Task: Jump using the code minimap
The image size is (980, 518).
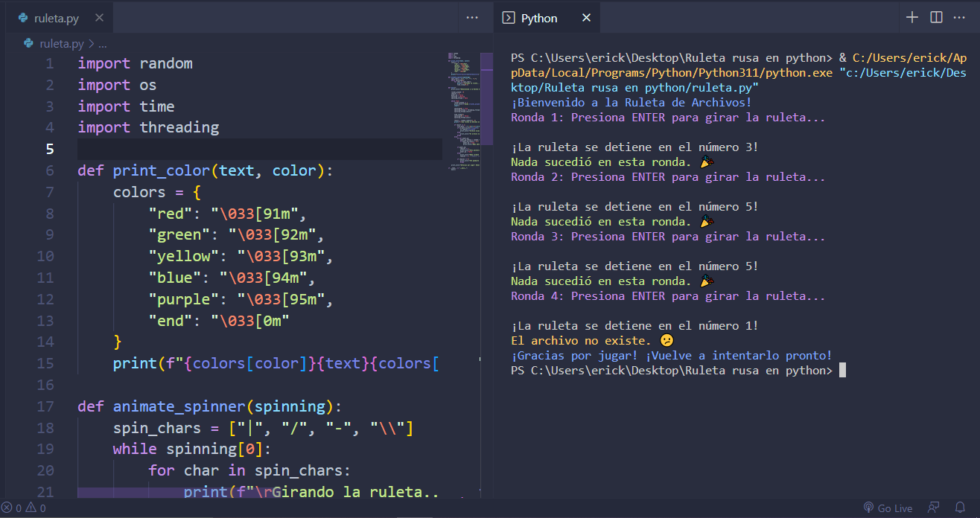Action: (462, 112)
